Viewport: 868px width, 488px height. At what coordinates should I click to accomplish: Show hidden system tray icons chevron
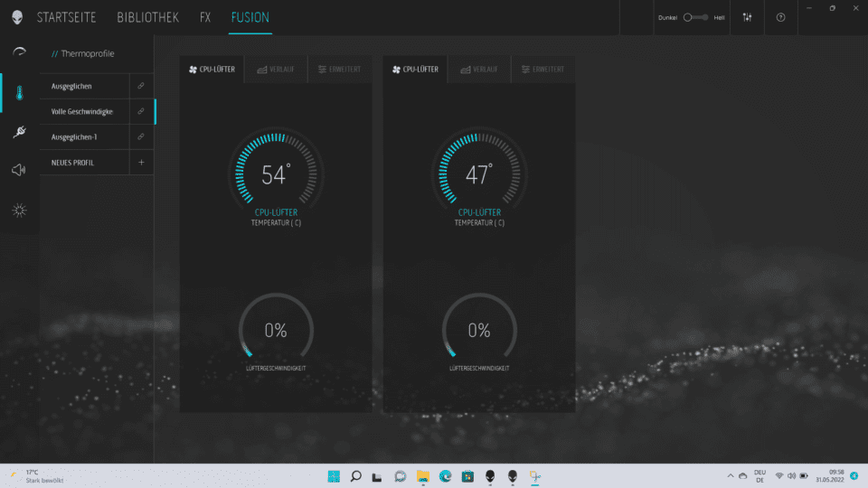(731, 475)
